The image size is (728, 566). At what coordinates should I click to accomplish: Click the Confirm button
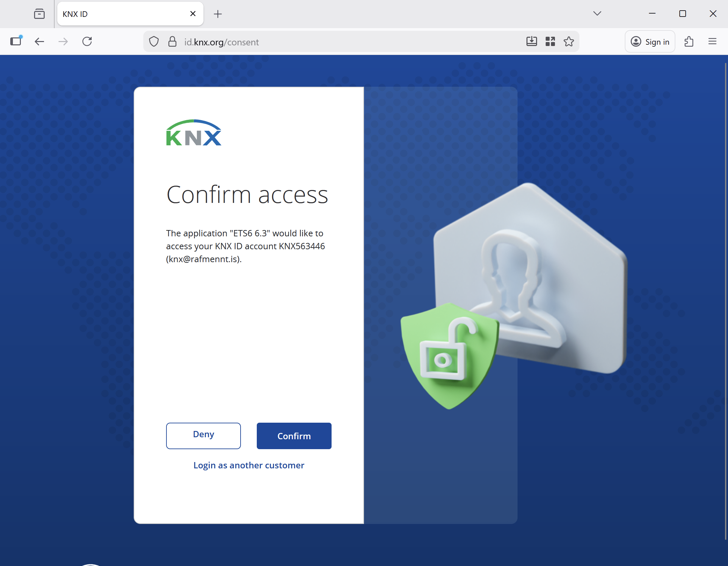pyautogui.click(x=294, y=436)
